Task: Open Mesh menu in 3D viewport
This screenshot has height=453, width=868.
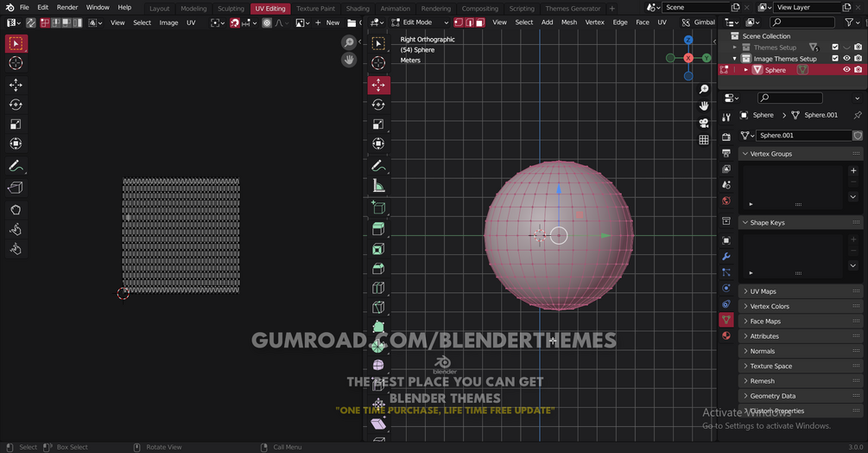Action: tap(569, 22)
